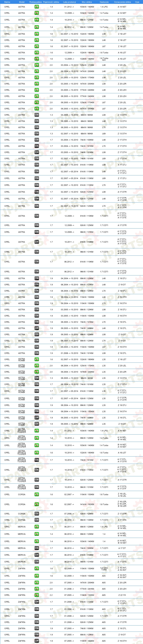Select the '01.2006 -> 10.2010' production years cell
The image size is (143, 644).
pos(69,353)
